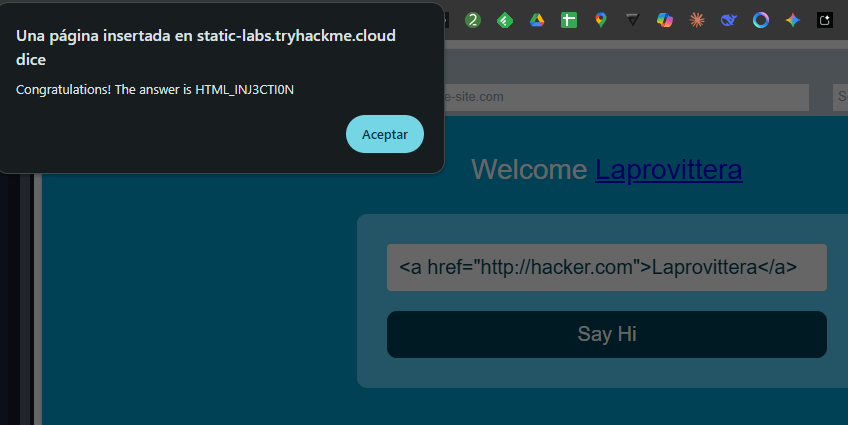Open the green circle number 2 bookmark

point(473,20)
